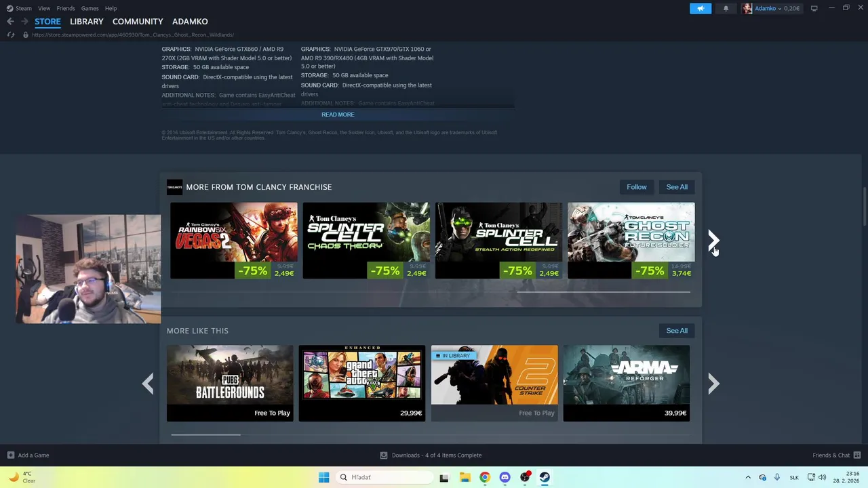Open the View menu
This screenshot has height=488, width=868.
[x=44, y=8]
